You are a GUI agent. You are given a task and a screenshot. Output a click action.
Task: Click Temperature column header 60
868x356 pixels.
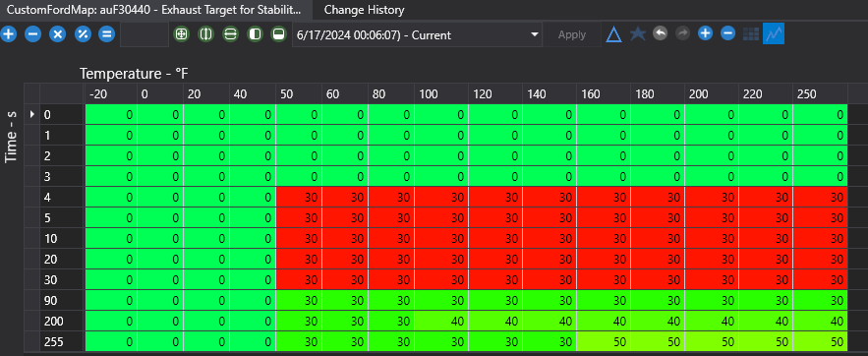pos(345,94)
